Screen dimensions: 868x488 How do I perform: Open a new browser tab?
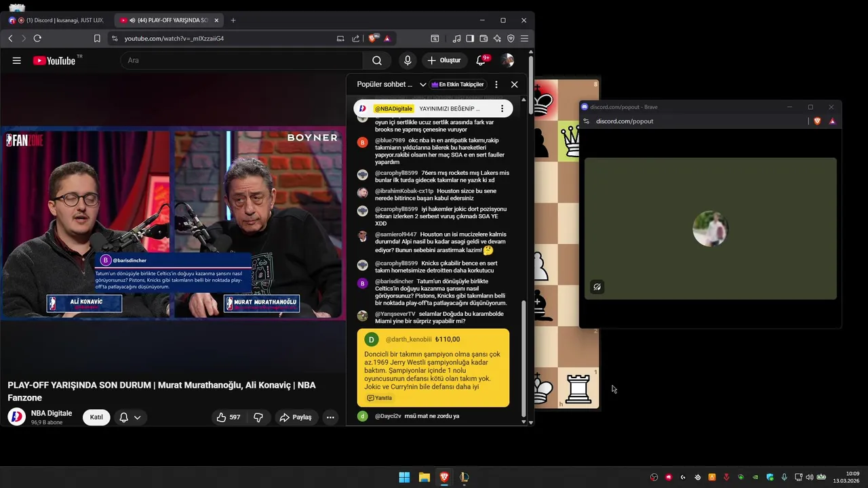pos(233,20)
